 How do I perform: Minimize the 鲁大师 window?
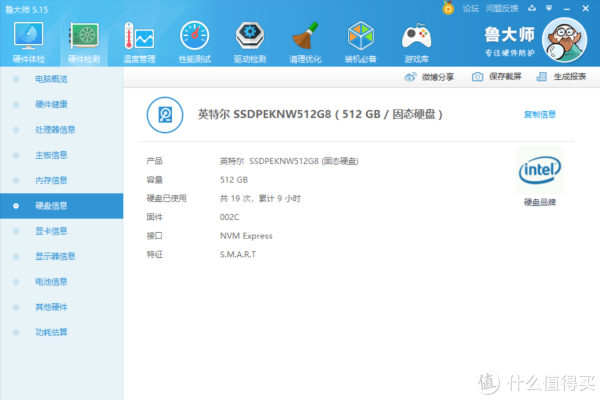coord(567,8)
